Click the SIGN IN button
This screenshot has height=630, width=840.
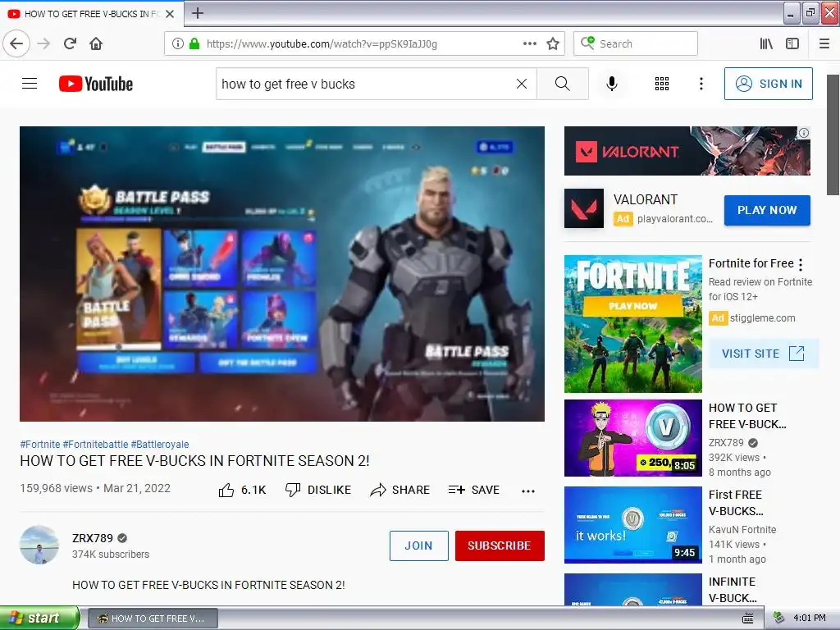[x=768, y=84]
